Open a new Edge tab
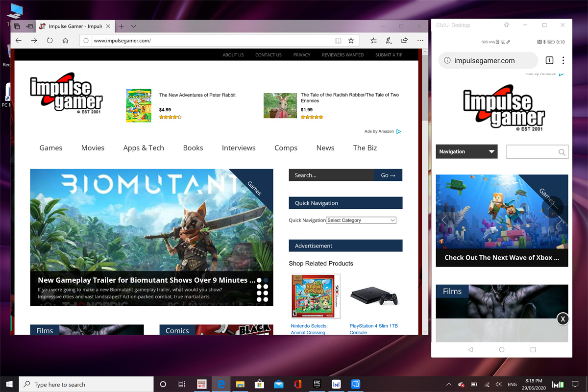This screenshot has height=392, width=588. click(121, 26)
